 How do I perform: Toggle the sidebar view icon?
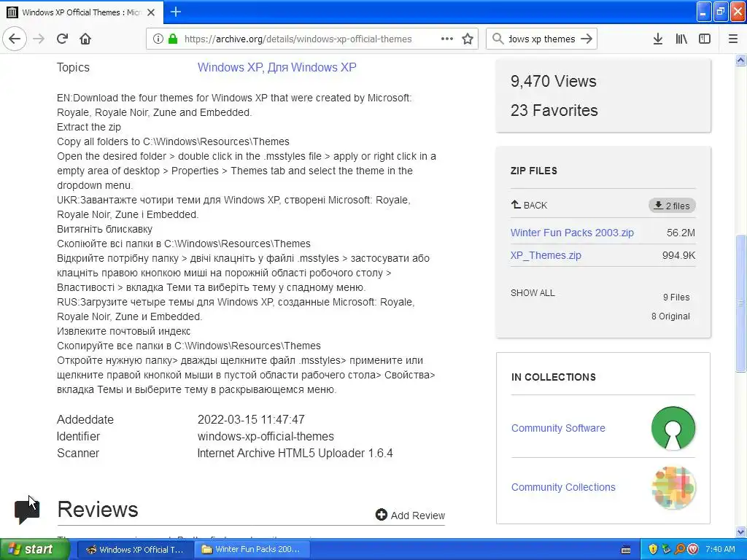click(705, 39)
